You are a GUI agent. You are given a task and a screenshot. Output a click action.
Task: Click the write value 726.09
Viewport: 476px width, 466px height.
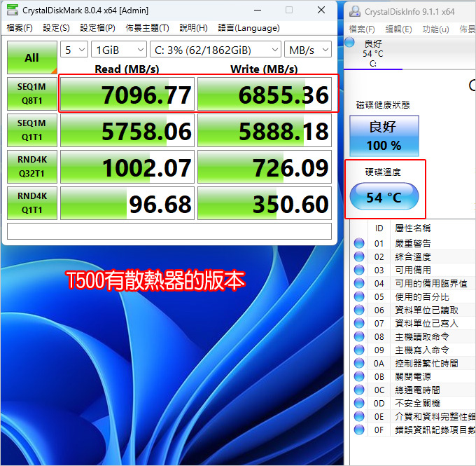pos(265,167)
